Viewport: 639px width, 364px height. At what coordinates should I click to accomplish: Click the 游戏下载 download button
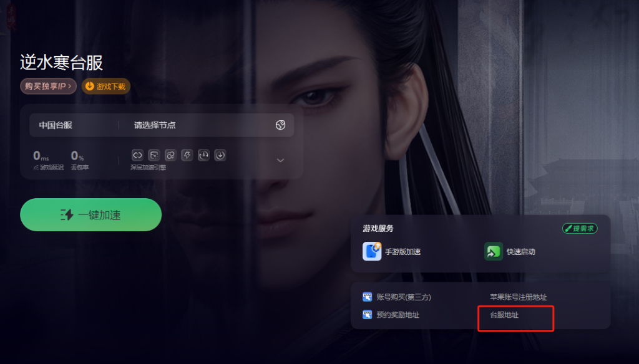(x=106, y=86)
